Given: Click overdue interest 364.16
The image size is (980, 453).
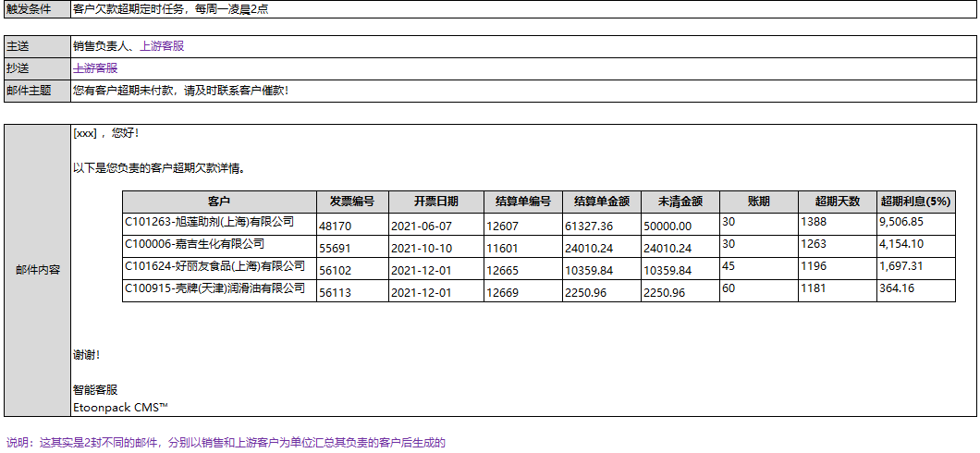Looking at the screenshot, I should click(x=896, y=288).
